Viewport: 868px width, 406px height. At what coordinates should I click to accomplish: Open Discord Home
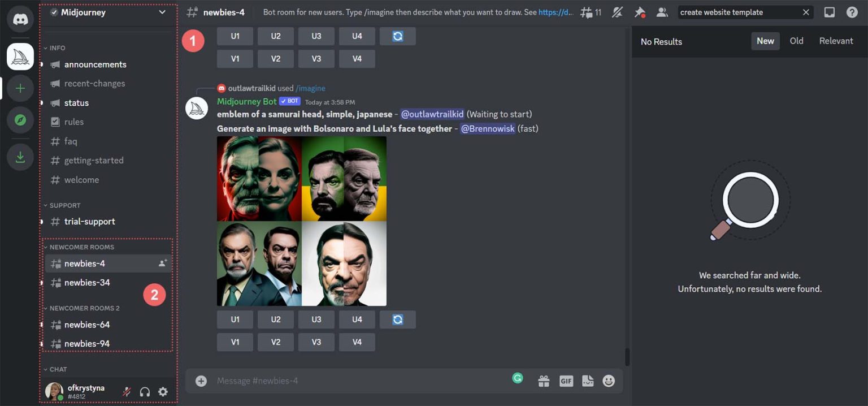point(20,18)
